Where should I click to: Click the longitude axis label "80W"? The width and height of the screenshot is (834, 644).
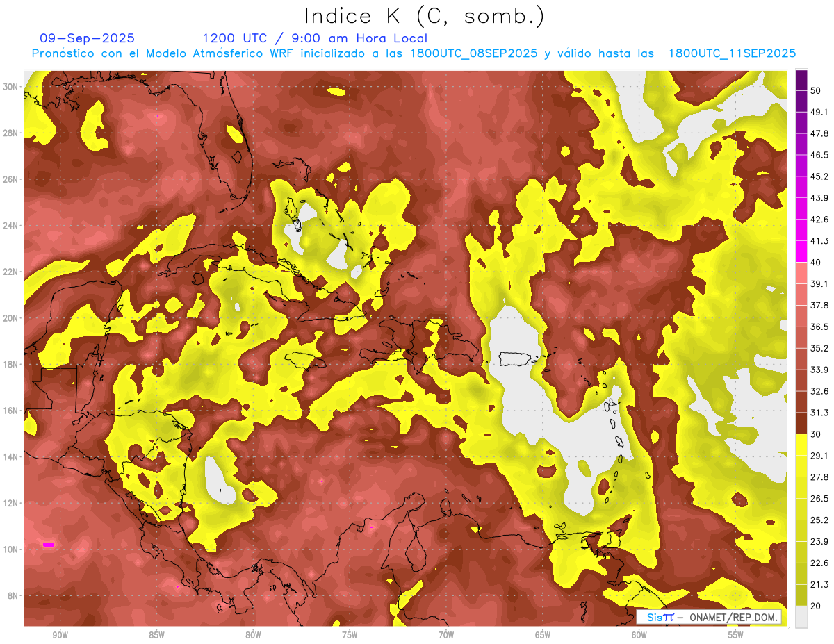(x=253, y=635)
